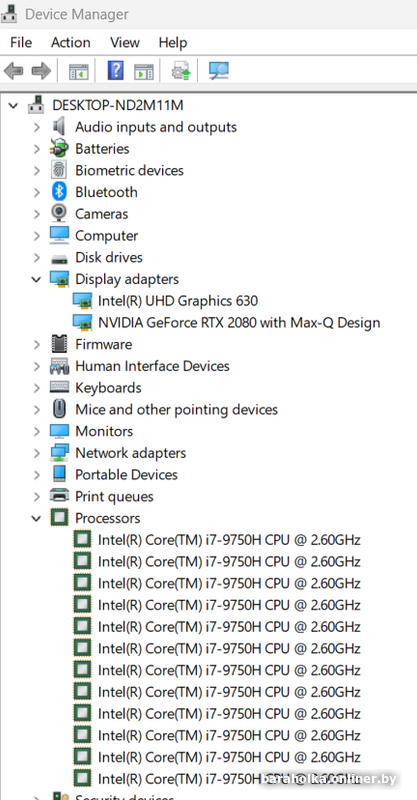Click the Print queues printer icon
The image size is (417, 800).
[x=59, y=495]
